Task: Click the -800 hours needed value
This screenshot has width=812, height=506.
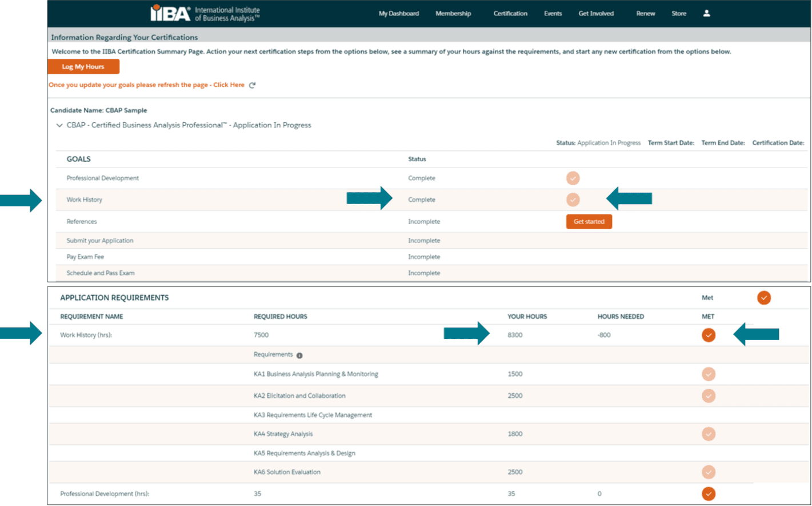Action: click(x=604, y=335)
